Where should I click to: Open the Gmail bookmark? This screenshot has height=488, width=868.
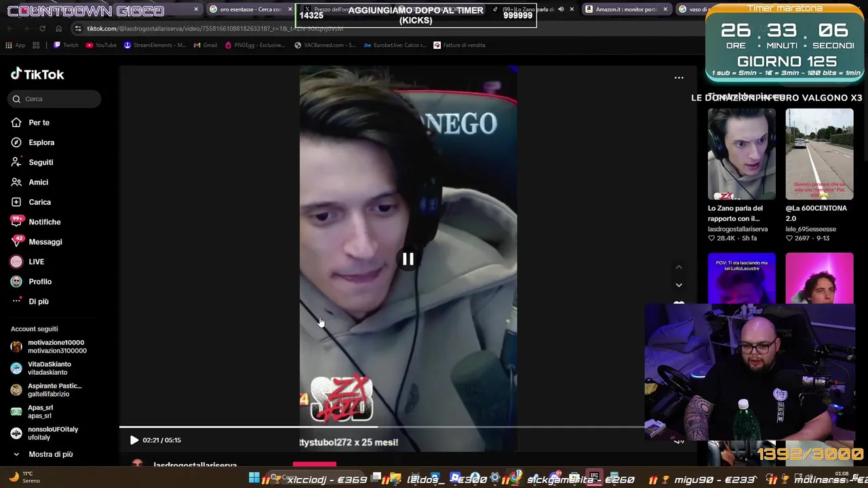point(205,45)
